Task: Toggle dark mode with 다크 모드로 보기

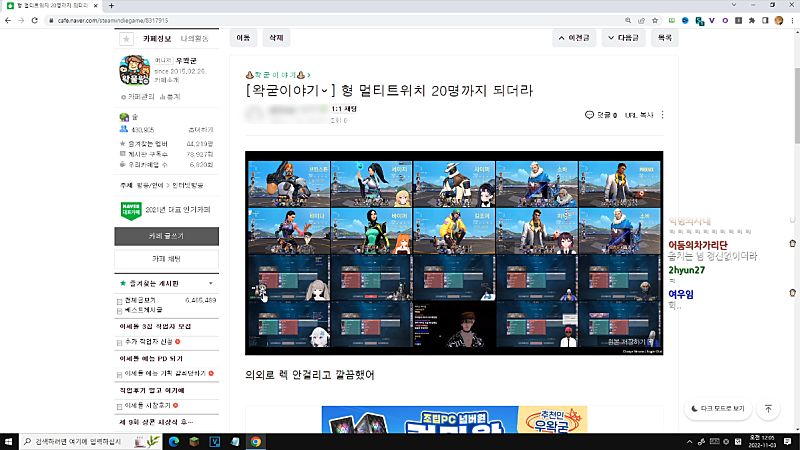Action: (x=717, y=408)
